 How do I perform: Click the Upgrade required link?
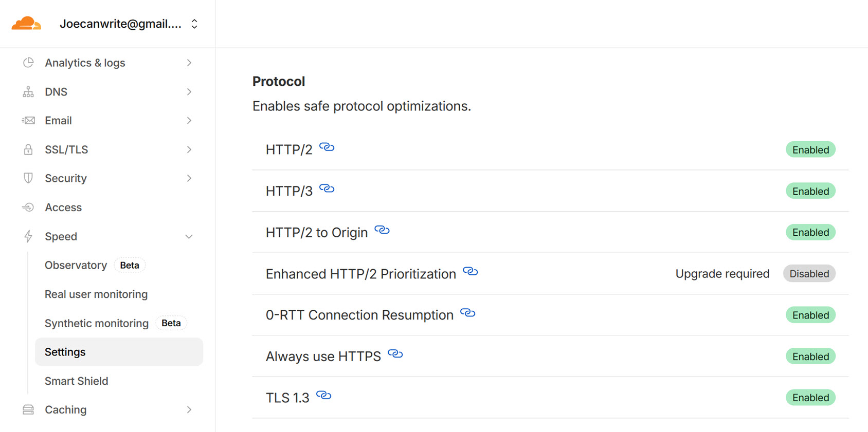pos(722,273)
